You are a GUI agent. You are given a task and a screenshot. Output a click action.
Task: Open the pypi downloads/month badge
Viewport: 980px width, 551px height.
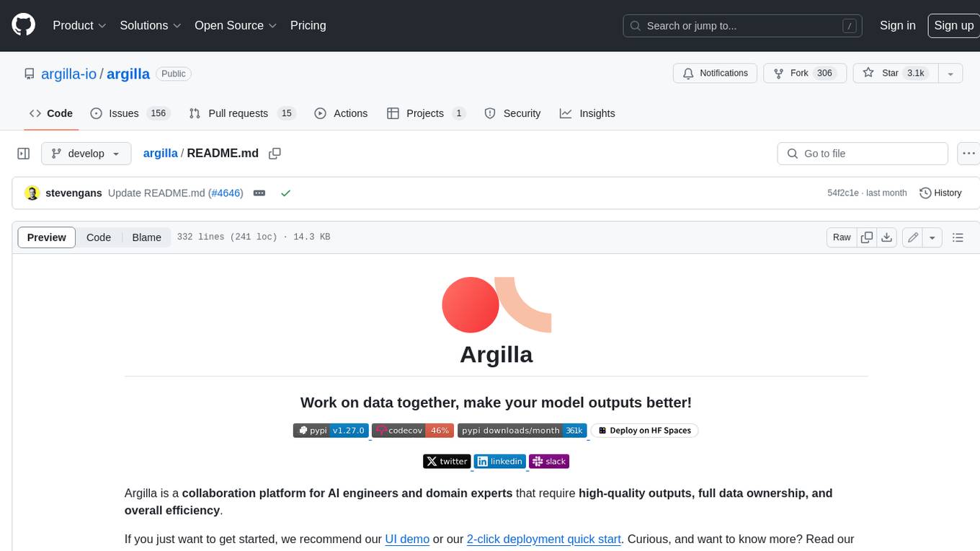[x=522, y=431]
